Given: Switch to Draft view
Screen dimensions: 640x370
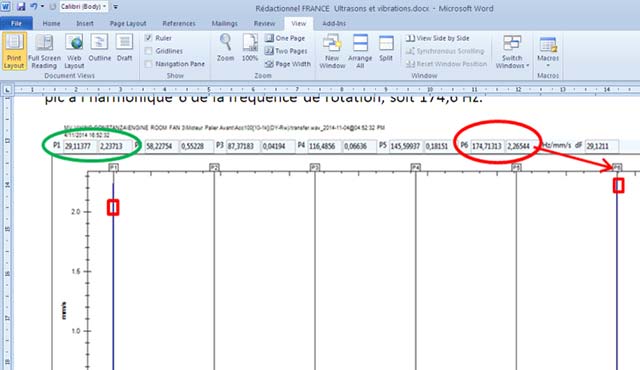Looking at the screenshot, I should [x=124, y=48].
